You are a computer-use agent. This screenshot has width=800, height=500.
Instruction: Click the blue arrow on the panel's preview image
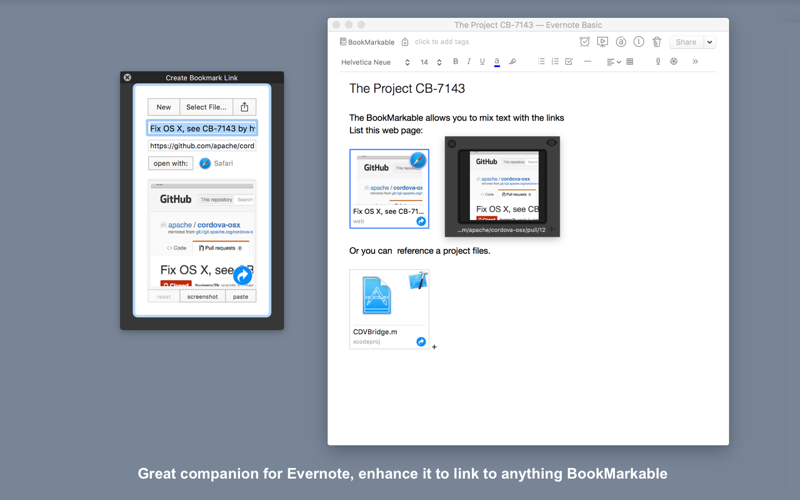[243, 276]
